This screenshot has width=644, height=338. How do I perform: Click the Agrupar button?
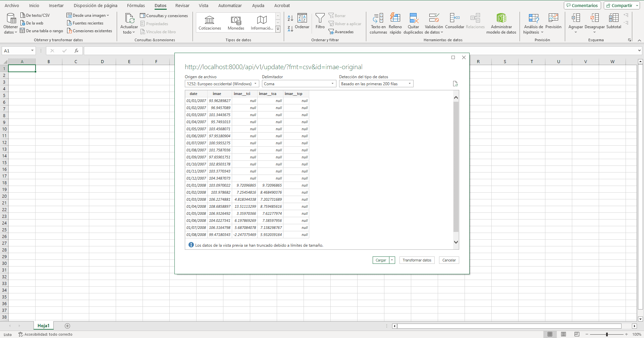[576, 23]
